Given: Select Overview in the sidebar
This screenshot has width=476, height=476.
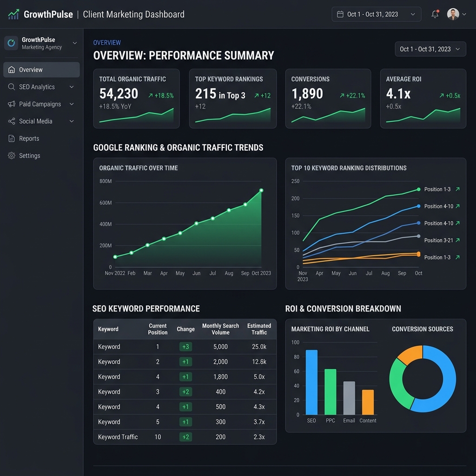Looking at the screenshot, I should point(41,70).
